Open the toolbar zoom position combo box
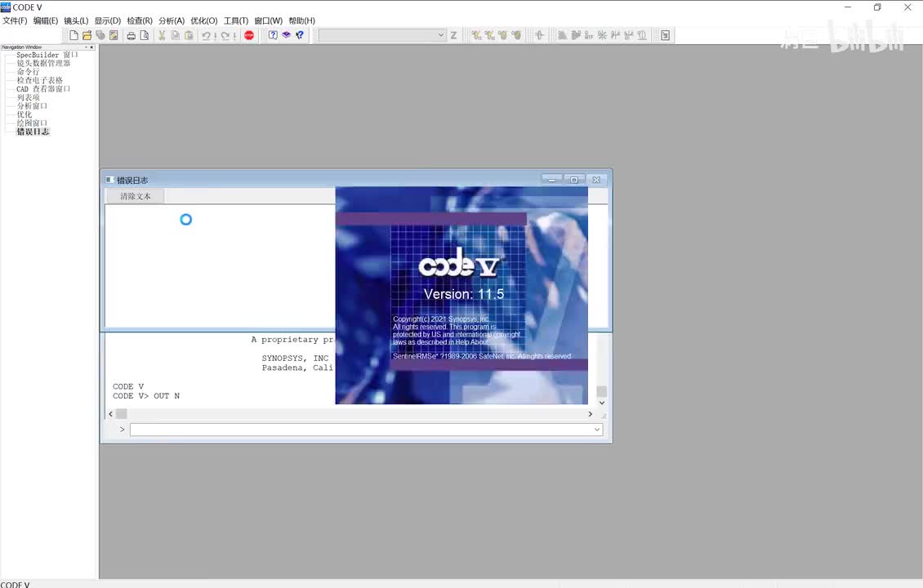The height and width of the screenshot is (588, 923). (x=381, y=35)
